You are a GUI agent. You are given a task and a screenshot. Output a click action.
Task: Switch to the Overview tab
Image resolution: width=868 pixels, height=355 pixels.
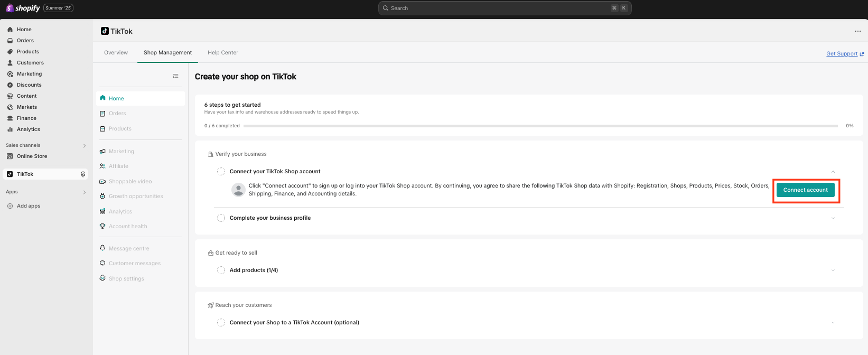(x=116, y=53)
